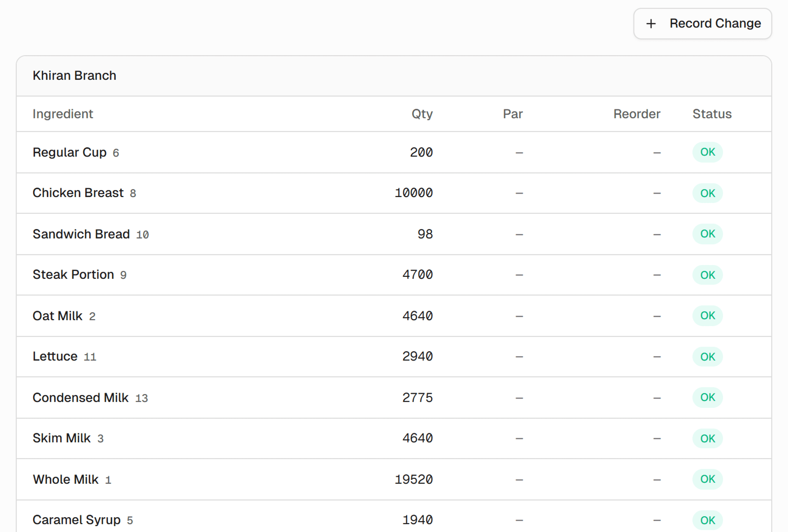Screen dimensions: 788x532
Task: Click the Status column header
Action: point(712,114)
